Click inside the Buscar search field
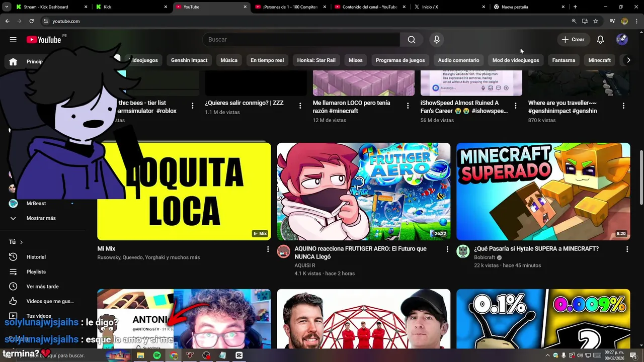The height and width of the screenshot is (362, 644). pyautogui.click(x=301, y=40)
